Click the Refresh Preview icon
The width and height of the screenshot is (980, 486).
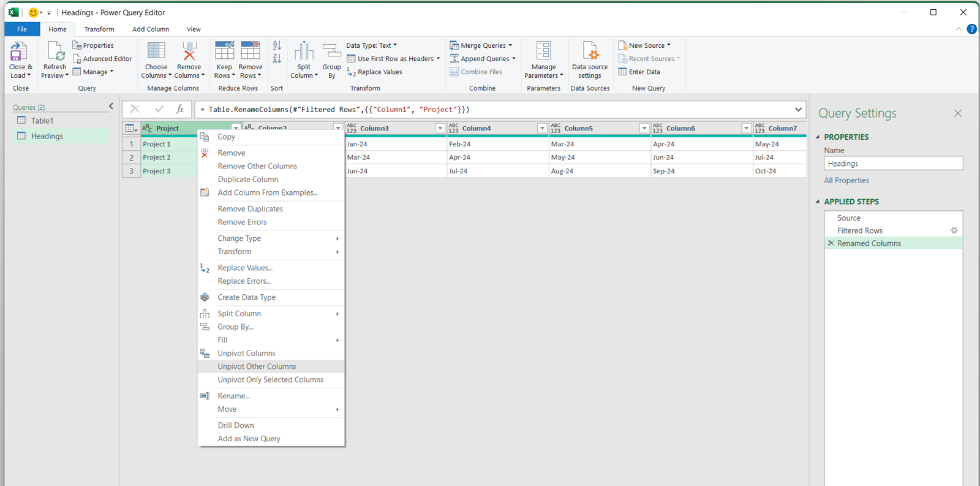[55, 51]
